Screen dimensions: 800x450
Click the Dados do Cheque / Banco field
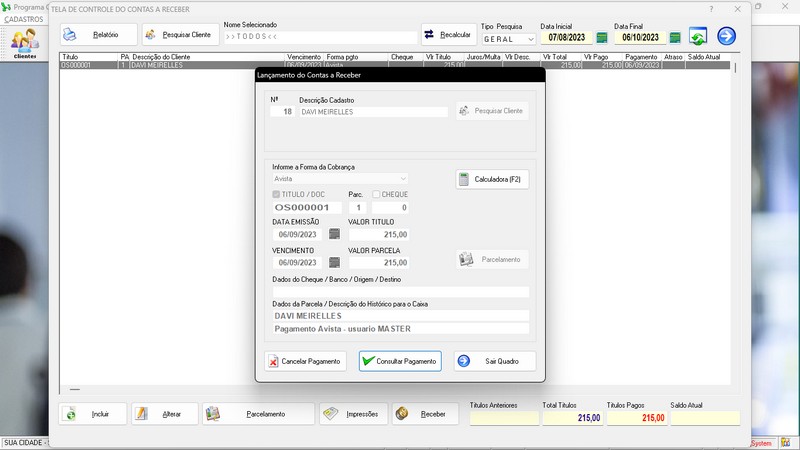point(401,292)
